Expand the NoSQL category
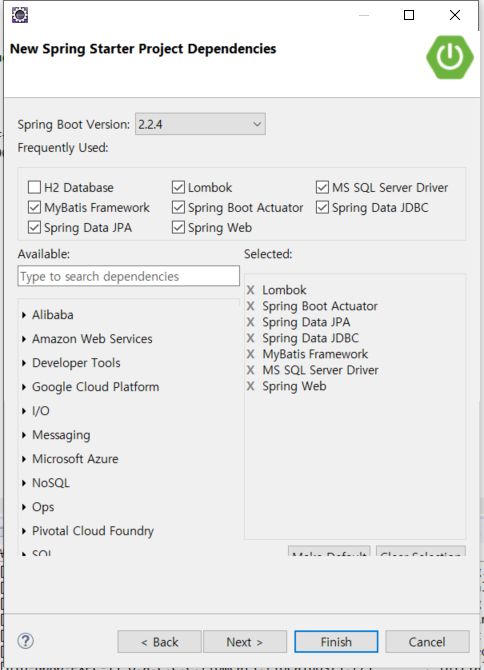The height and width of the screenshot is (670, 484). coord(24,483)
